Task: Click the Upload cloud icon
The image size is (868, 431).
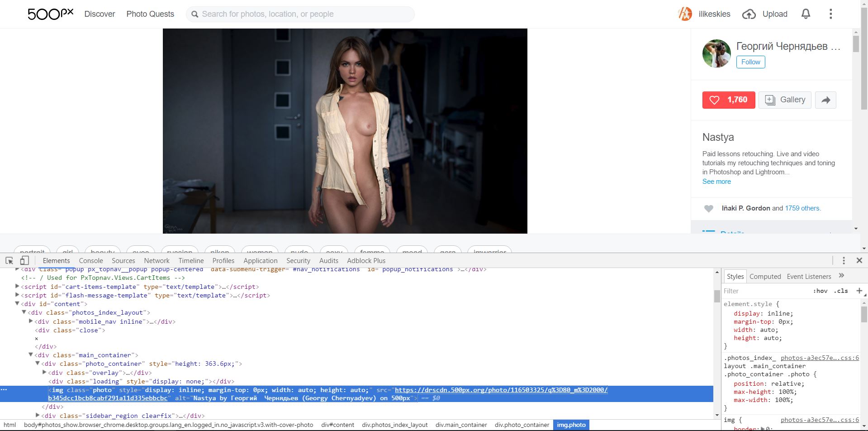Action: 749,14
